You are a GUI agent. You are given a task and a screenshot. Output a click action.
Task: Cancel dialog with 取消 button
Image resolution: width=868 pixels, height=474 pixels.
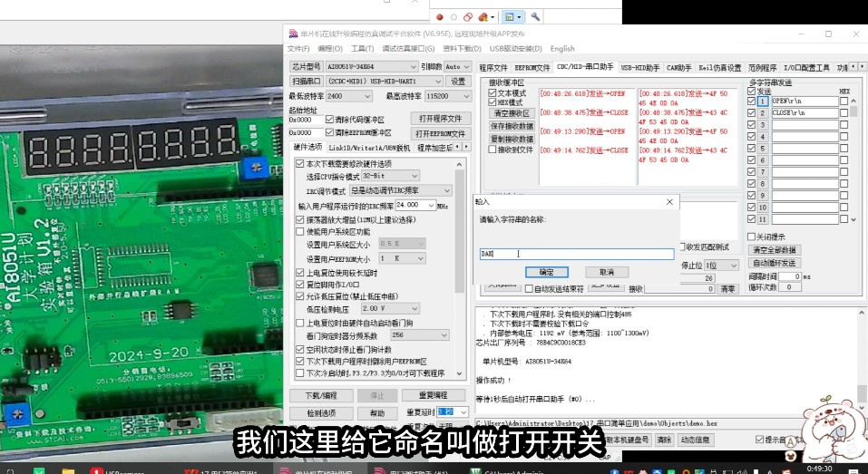(x=607, y=272)
